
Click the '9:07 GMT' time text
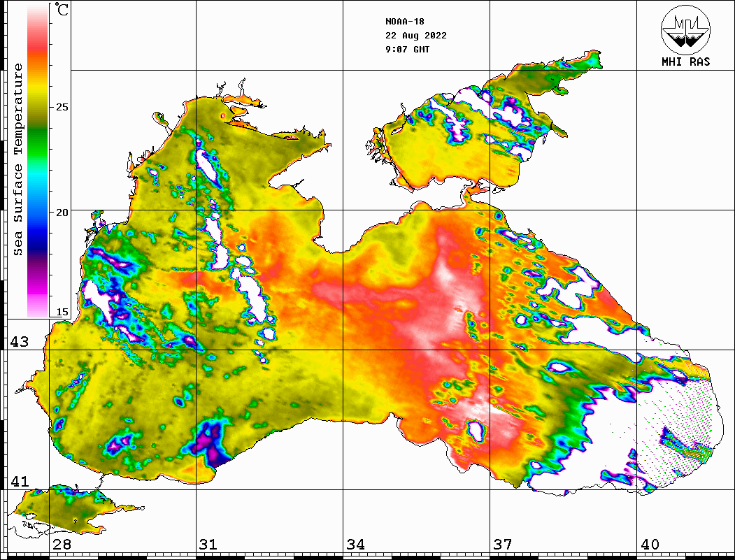coord(407,49)
